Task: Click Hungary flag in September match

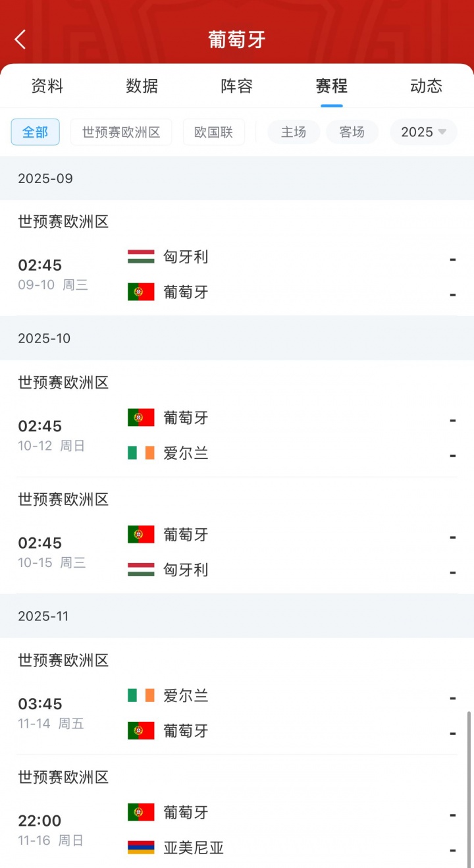Action: coord(141,257)
